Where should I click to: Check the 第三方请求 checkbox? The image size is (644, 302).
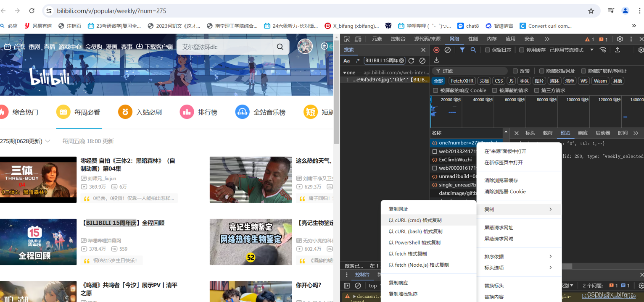tap(537, 90)
